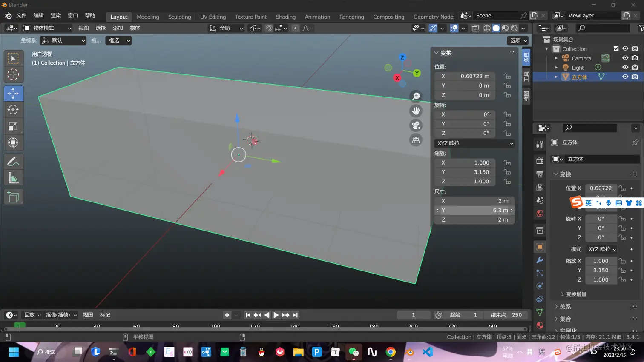
Task: Open the Tool properties tab
Action: pyautogui.click(x=540, y=144)
